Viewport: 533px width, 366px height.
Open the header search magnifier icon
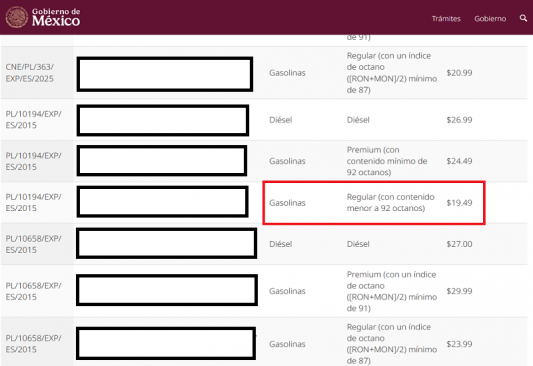click(x=523, y=18)
